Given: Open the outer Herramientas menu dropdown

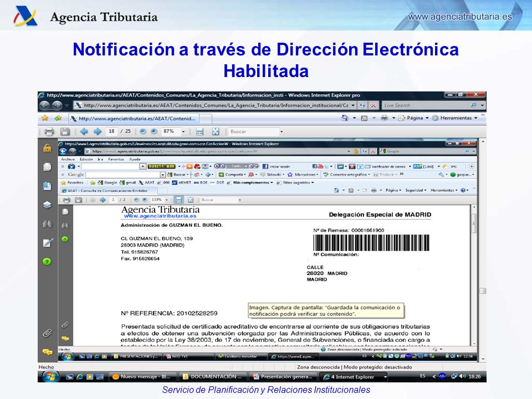Looking at the screenshot, I should [x=454, y=118].
